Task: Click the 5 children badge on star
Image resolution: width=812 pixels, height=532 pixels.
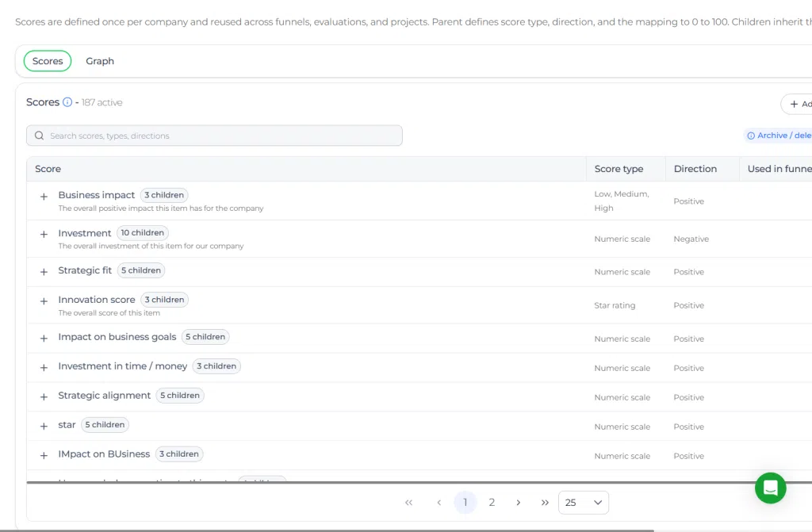Action: point(105,425)
